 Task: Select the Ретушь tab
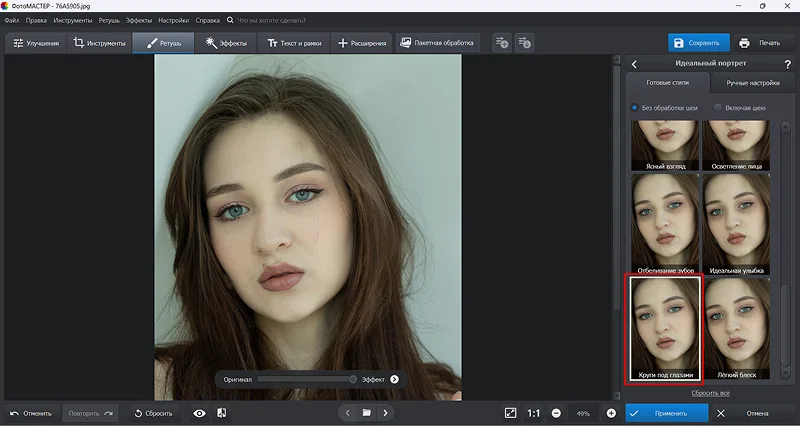tap(163, 43)
